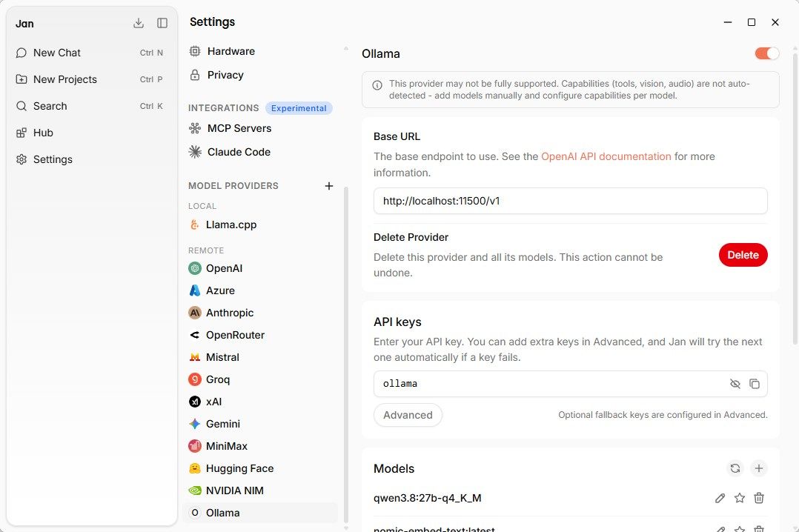This screenshot has width=799, height=532.
Task: Collapse the sidebar with the panel icon
Action: 162,24
